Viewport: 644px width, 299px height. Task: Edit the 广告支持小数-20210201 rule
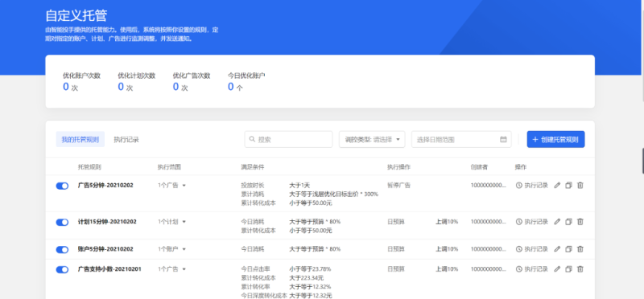coord(557,269)
